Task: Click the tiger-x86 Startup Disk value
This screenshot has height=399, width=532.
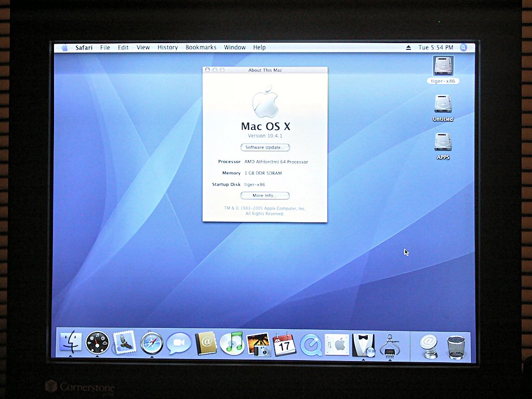Action: pyautogui.click(x=255, y=184)
